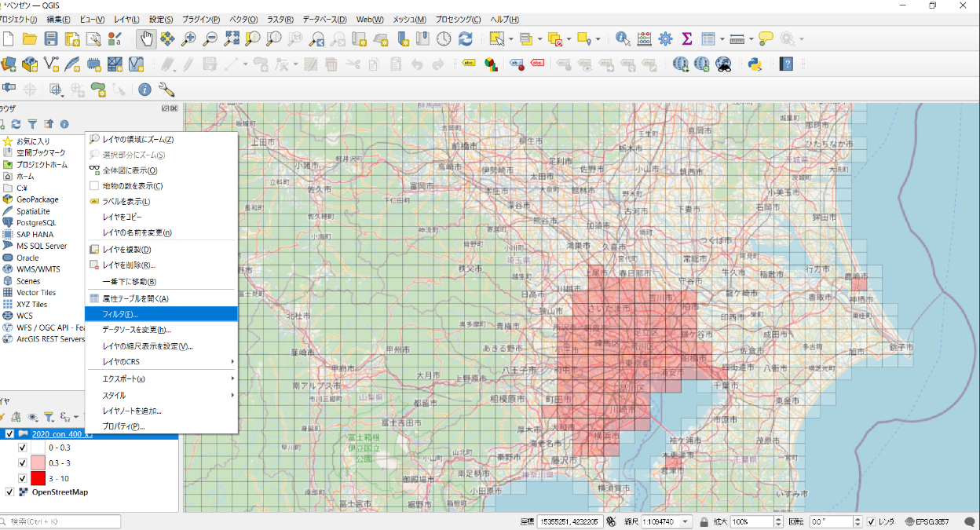Open the attribute table toolbar icon
The height and width of the screenshot is (530, 980).
(x=708, y=38)
